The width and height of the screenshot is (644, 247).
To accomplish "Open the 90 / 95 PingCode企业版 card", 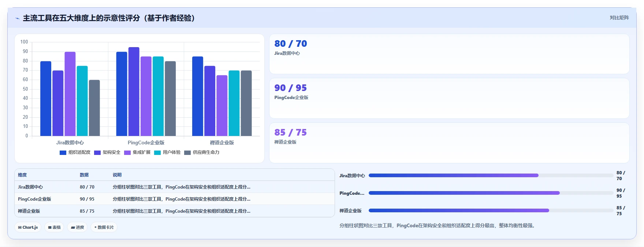I will [x=449, y=98].
